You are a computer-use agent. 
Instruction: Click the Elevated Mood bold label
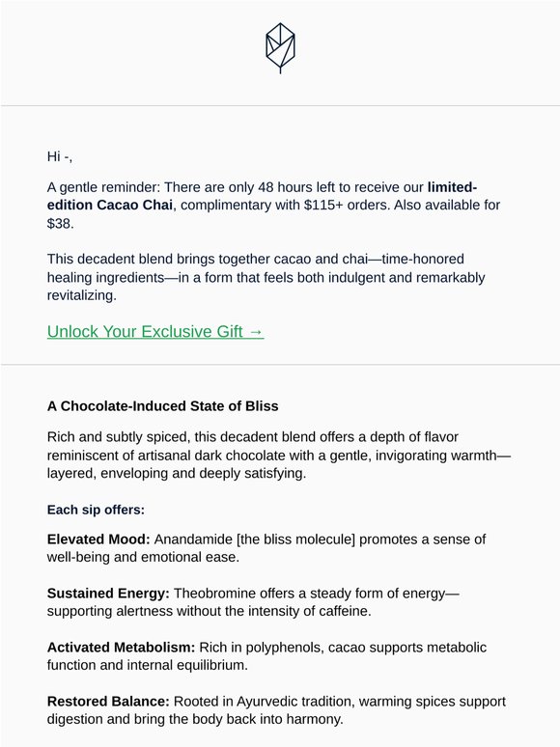[x=98, y=539]
